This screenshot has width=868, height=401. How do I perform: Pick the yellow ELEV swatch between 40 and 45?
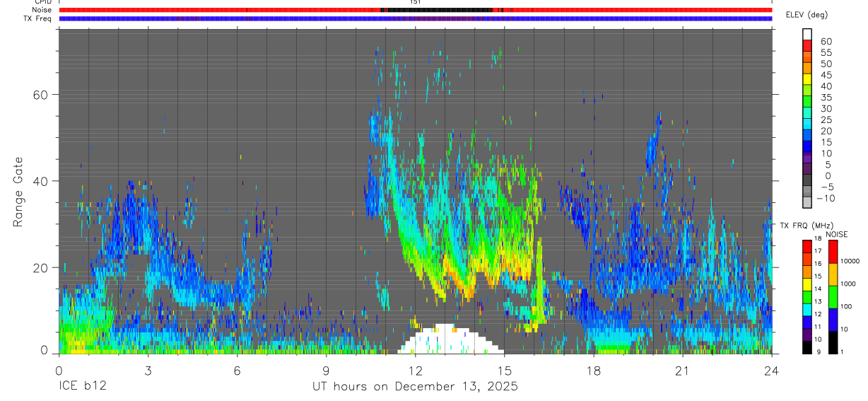(807, 80)
